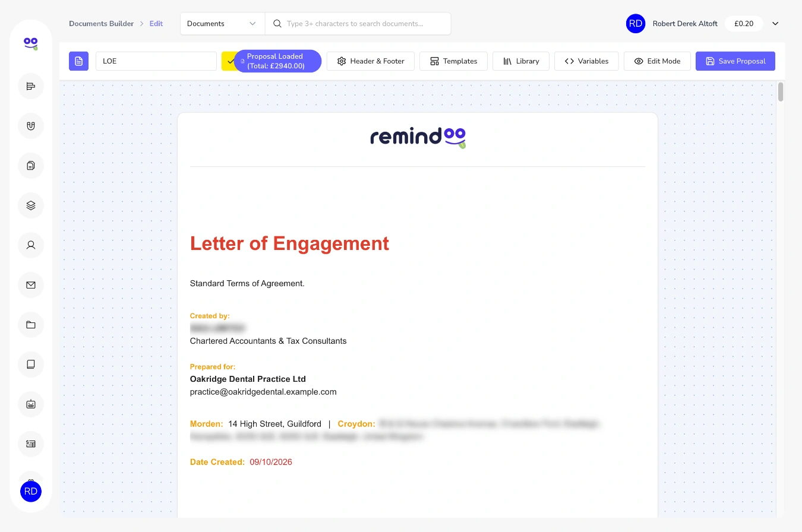This screenshot has width=802, height=532.
Task: Click the document name field LOE
Action: [x=156, y=61]
